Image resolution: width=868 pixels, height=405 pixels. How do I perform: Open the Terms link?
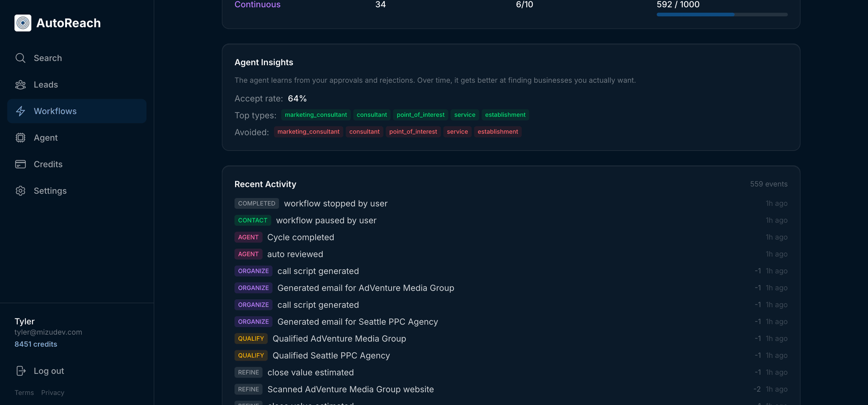pos(24,393)
